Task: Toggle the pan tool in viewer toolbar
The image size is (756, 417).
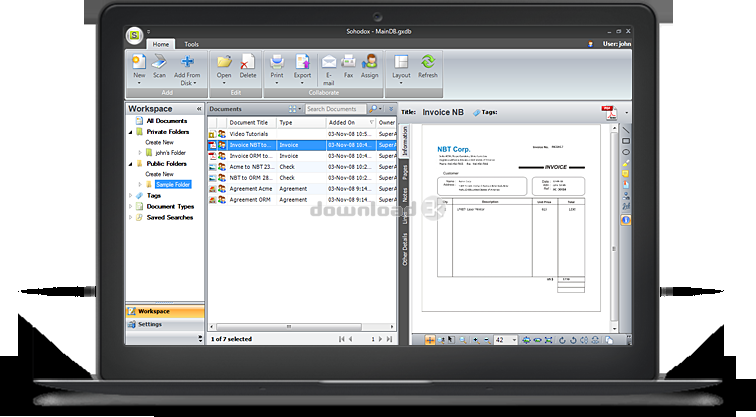Action: click(429, 340)
